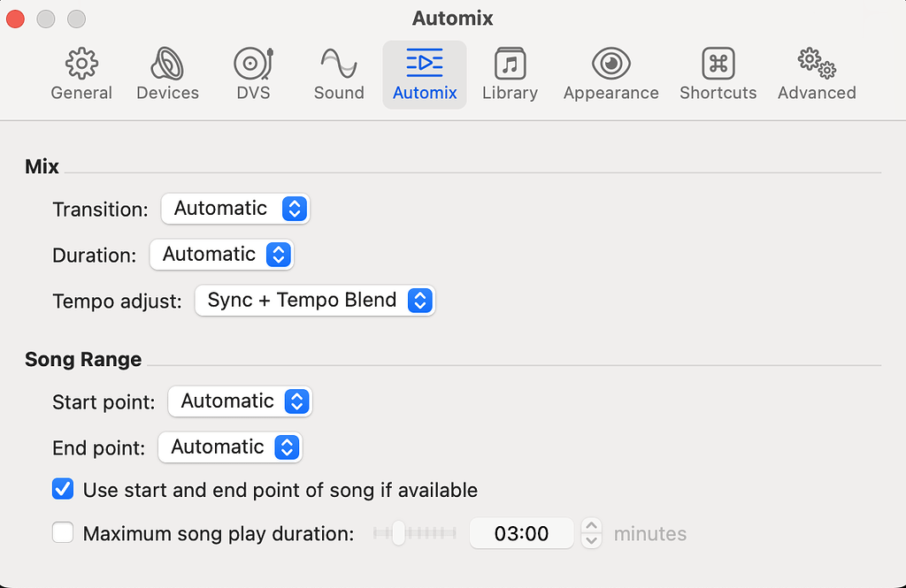This screenshot has height=588, width=906.
Task: Toggle the Maximum song play duration checkbox off
Action: (x=63, y=533)
